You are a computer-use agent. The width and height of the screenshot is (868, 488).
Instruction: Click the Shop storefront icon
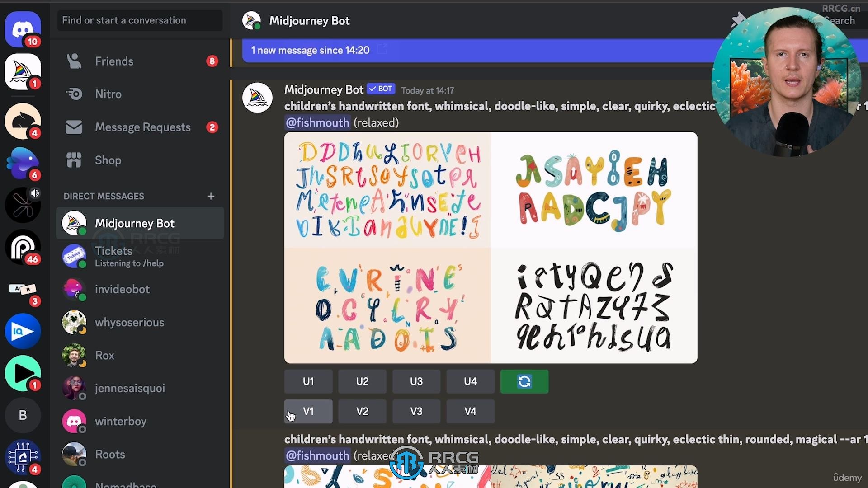pyautogui.click(x=74, y=160)
